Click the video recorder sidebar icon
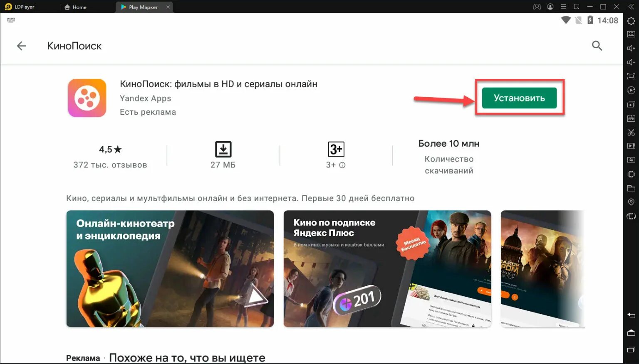 pyautogui.click(x=631, y=146)
